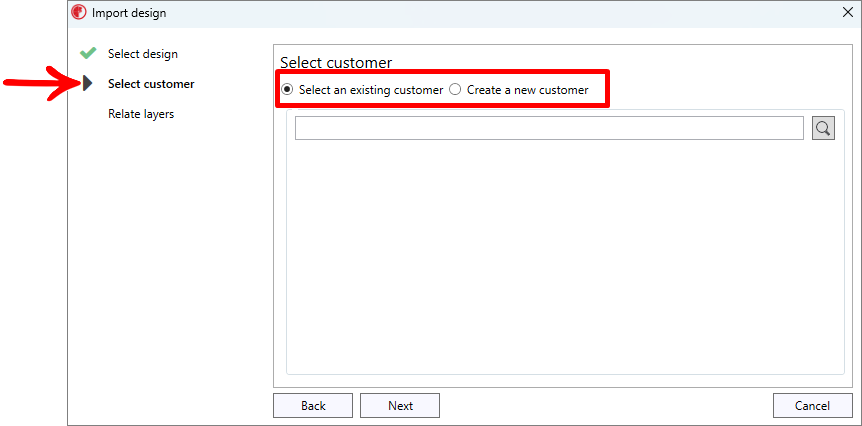The height and width of the screenshot is (426, 862).
Task: Click the red app logo in title bar
Action: tap(79, 13)
